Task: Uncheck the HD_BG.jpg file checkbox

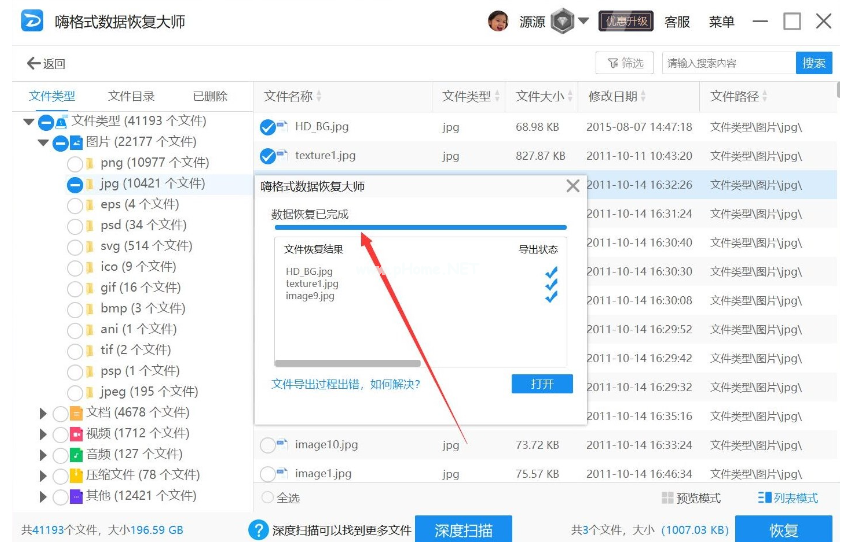Action: pos(267,127)
